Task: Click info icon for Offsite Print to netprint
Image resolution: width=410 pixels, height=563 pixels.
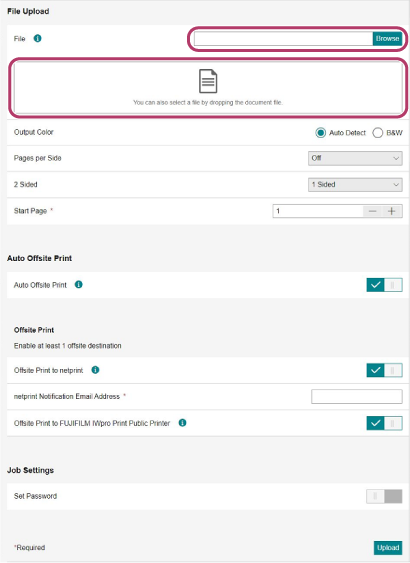Action: pyautogui.click(x=95, y=370)
